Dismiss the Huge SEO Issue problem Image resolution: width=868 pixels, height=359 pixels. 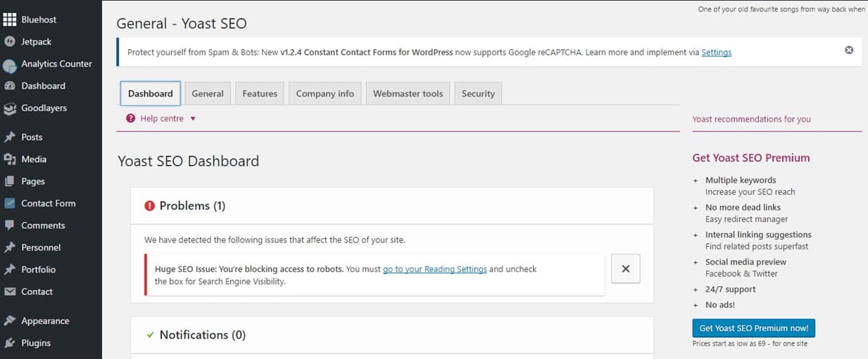click(x=625, y=268)
